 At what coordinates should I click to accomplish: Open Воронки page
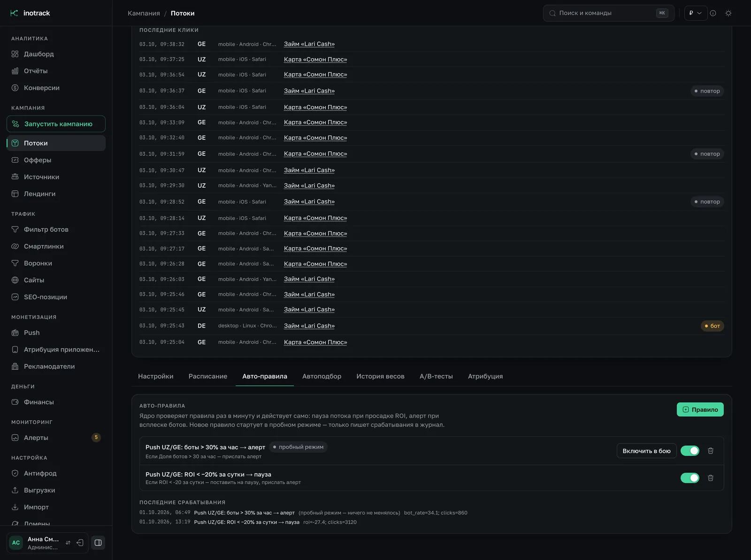click(x=56, y=263)
